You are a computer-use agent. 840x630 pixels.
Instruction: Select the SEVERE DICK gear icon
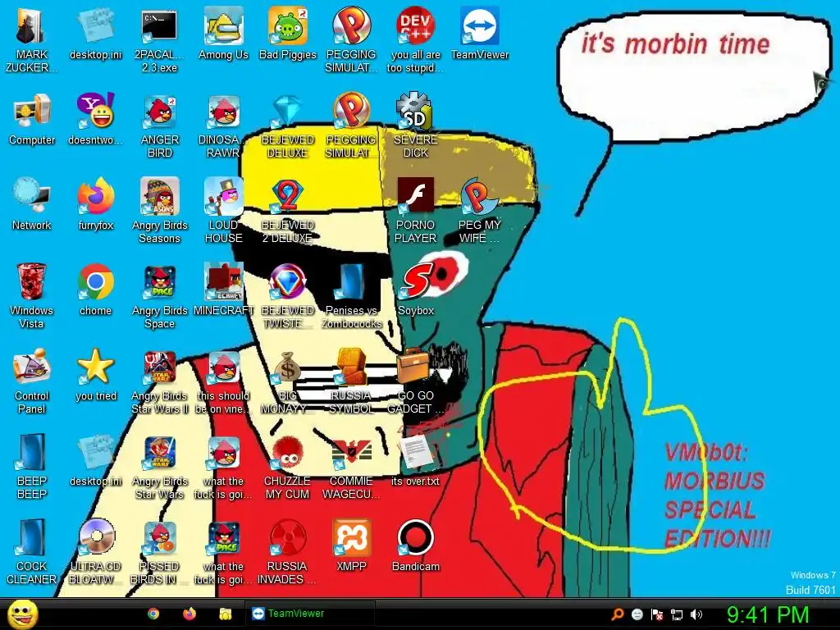pyautogui.click(x=416, y=112)
